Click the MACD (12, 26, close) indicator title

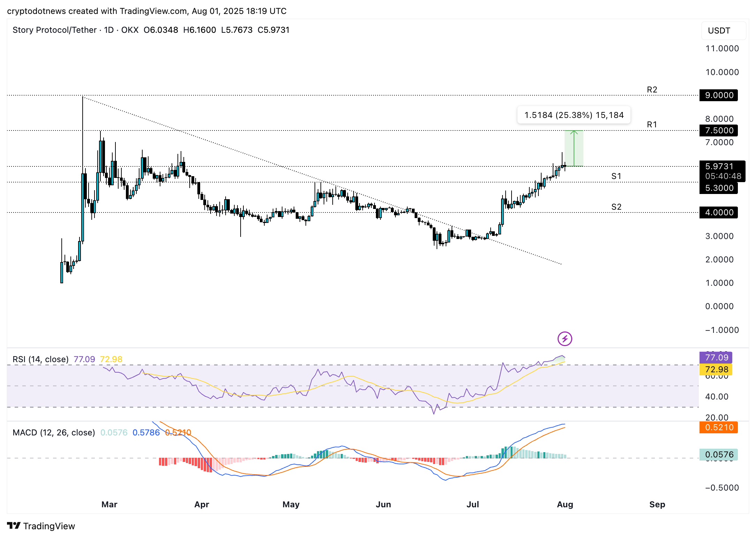54,432
